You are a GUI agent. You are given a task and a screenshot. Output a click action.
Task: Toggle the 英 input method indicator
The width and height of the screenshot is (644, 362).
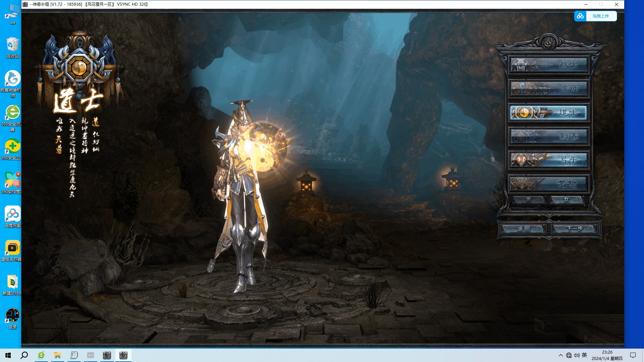point(585,355)
